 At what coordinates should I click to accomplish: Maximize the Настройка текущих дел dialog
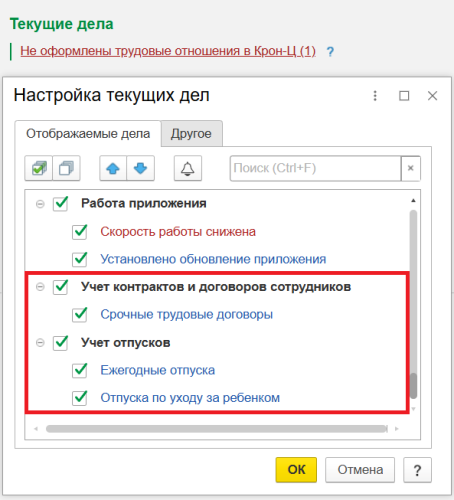[x=404, y=96]
